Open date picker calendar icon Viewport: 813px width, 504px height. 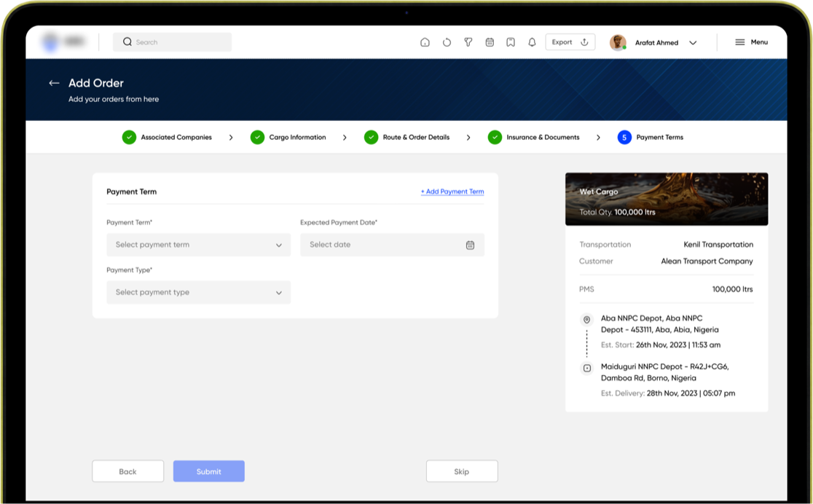(x=470, y=245)
